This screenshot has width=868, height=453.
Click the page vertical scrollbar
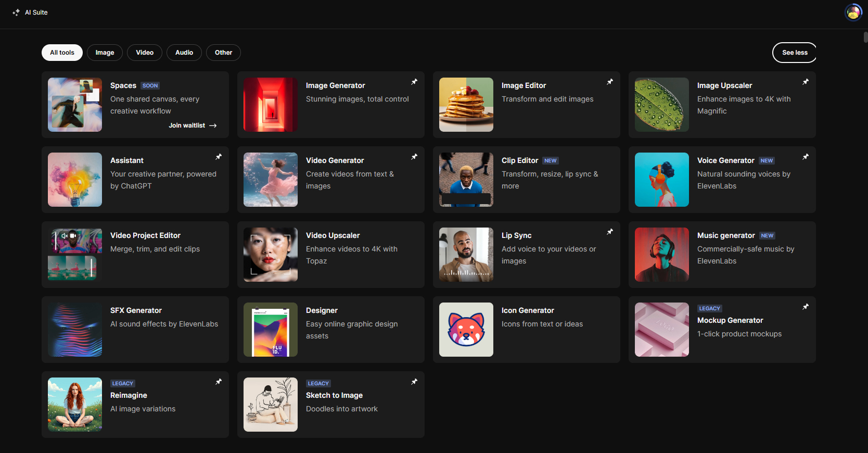[865, 37]
